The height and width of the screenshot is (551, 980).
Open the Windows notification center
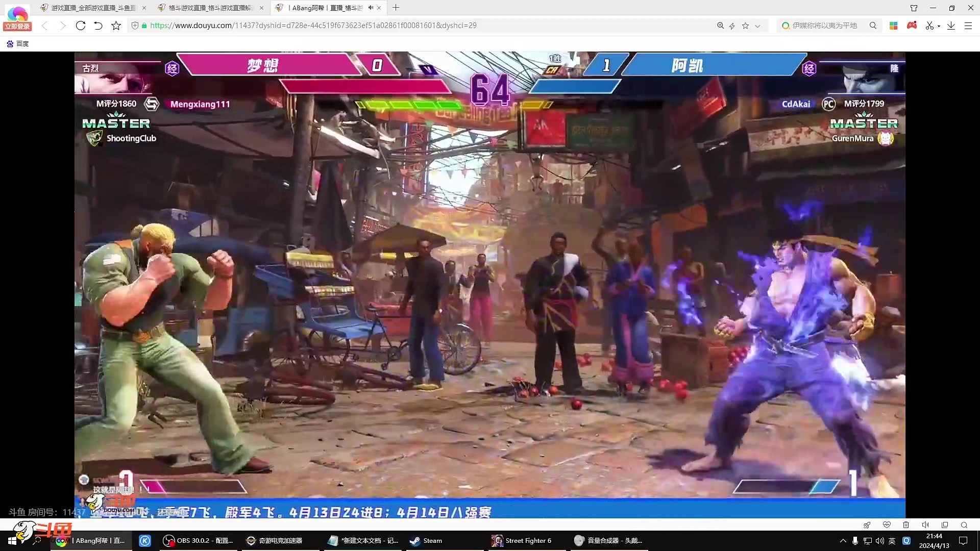[963, 541]
